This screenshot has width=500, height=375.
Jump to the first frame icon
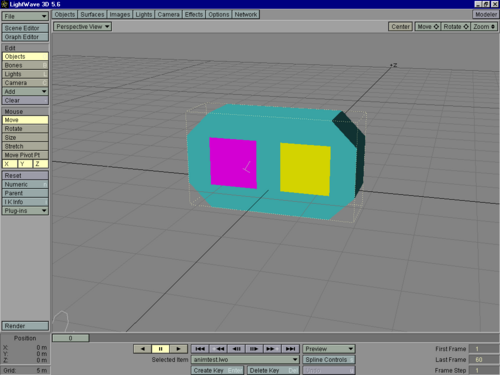[x=200, y=349]
